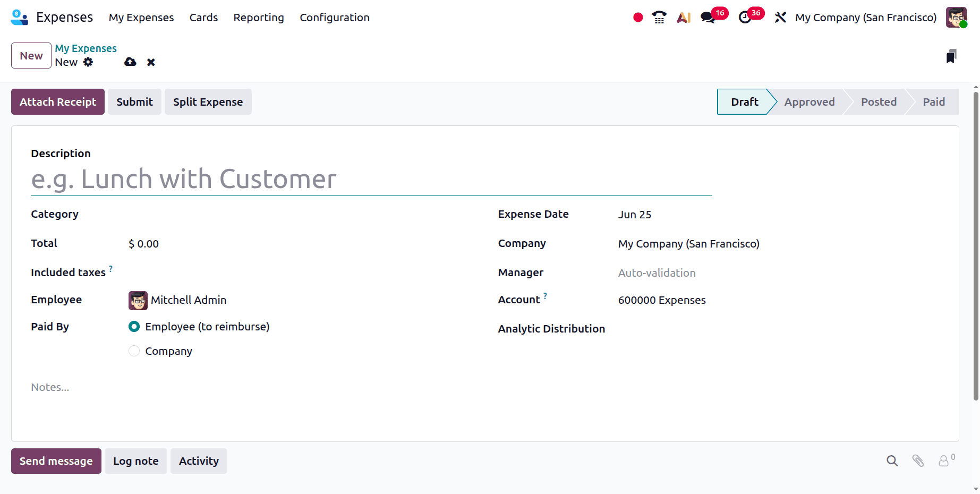Click the Attach Receipt button
980x494 pixels.
click(58, 102)
